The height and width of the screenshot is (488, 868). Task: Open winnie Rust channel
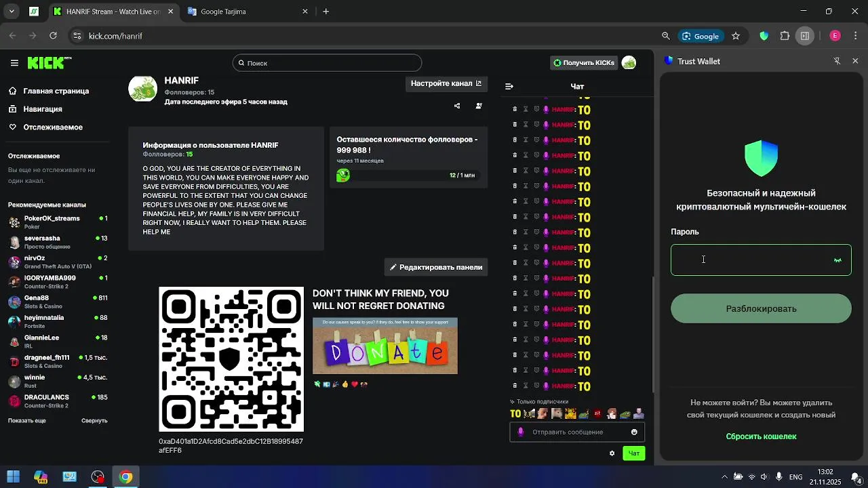click(x=58, y=381)
